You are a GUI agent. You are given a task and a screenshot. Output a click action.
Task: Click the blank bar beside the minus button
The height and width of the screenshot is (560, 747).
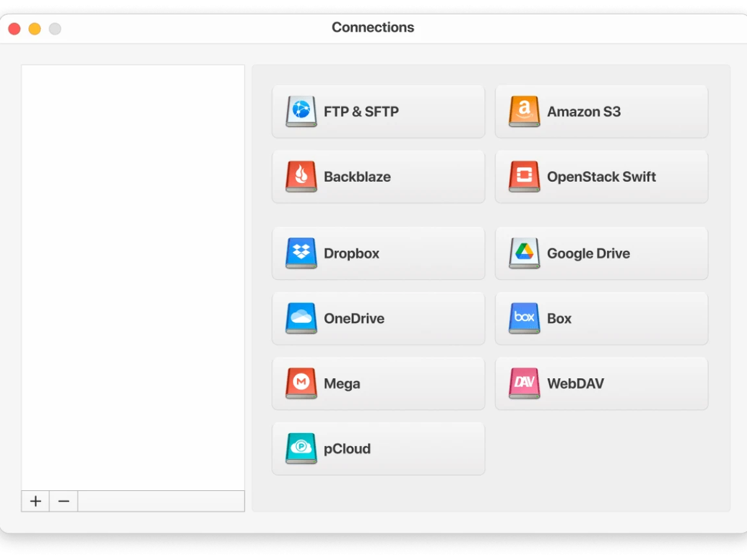coord(161,501)
